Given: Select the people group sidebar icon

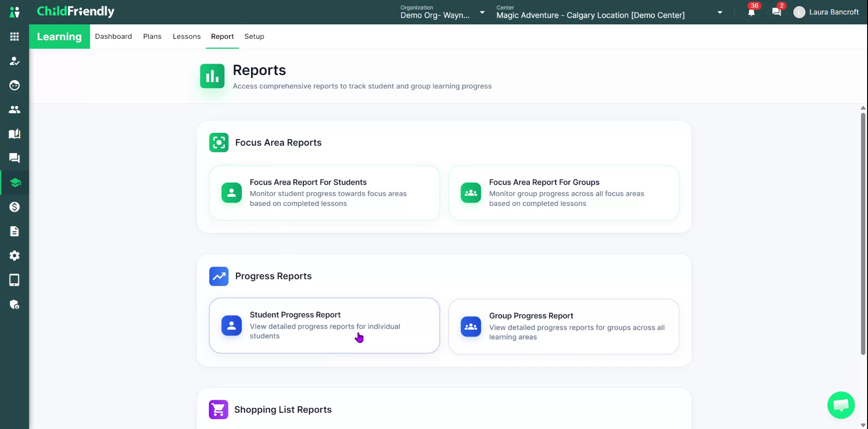Looking at the screenshot, I should pyautogui.click(x=14, y=110).
